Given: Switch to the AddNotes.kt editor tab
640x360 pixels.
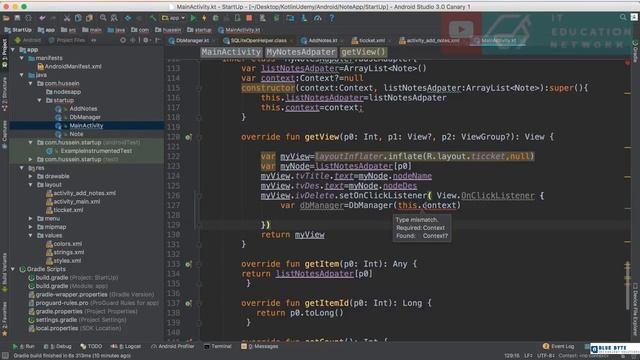Looking at the screenshot, I should click(x=319, y=40).
